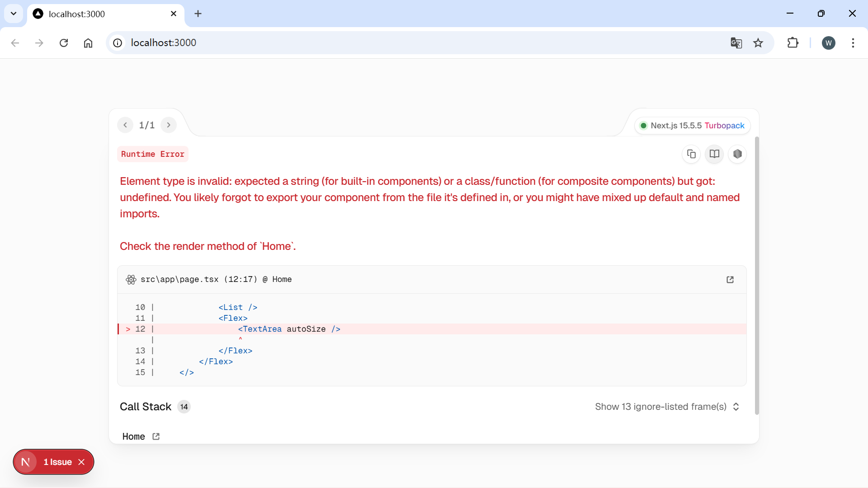Screen dimensions: 868x488
Task: Open the Home call stack frame in editor
Action: point(156,436)
